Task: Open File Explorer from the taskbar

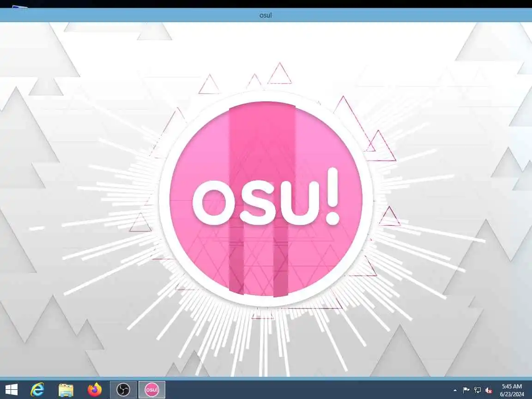Action: coord(66,389)
